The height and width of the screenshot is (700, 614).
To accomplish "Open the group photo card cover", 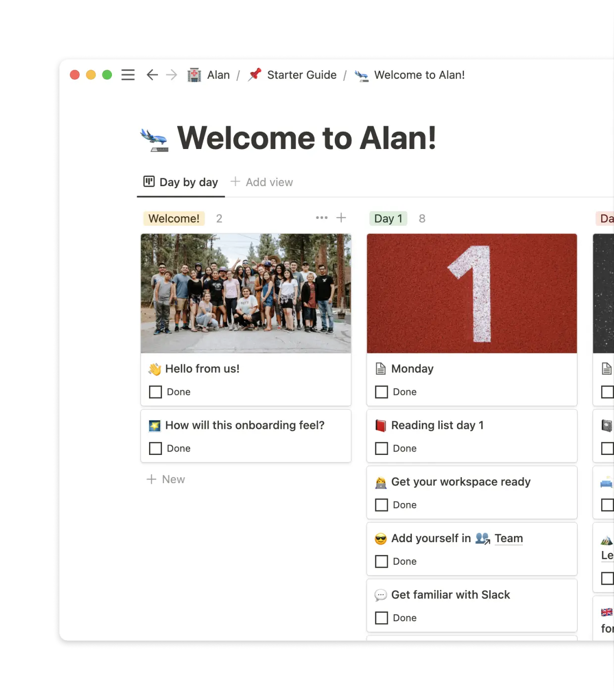I will [x=246, y=293].
